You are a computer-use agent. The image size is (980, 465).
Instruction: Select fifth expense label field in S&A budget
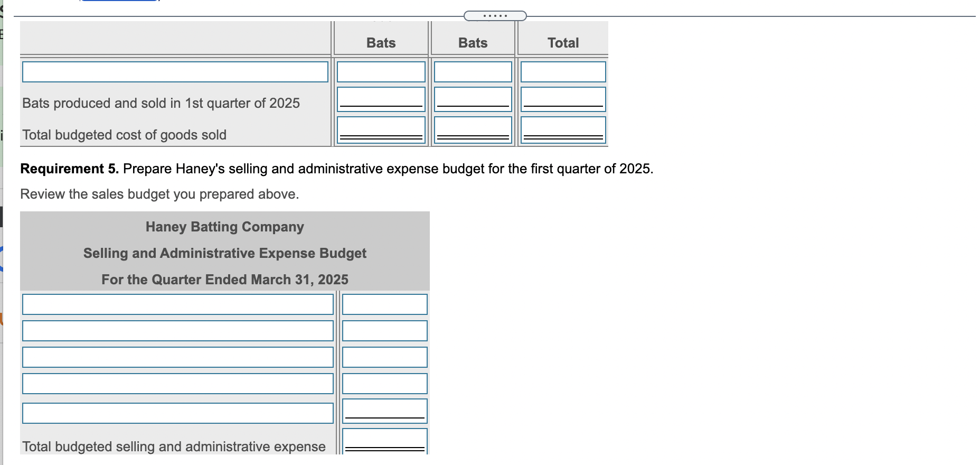(x=178, y=413)
